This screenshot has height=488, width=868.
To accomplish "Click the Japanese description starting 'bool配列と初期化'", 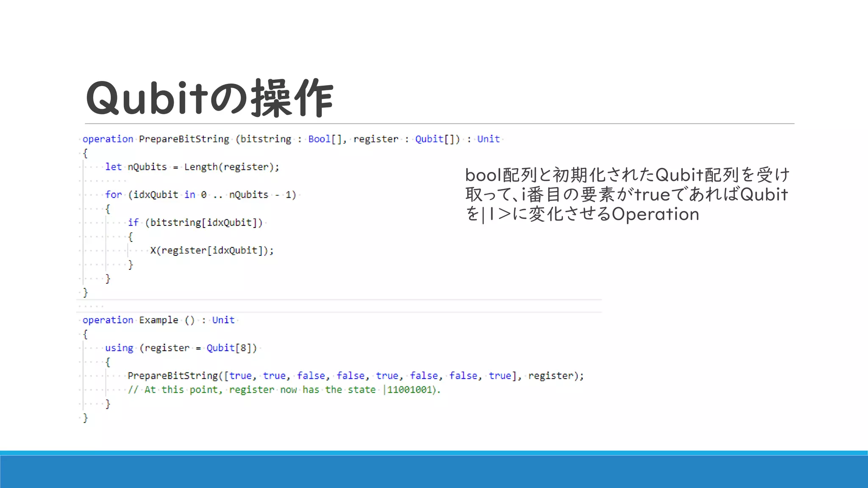I will pyautogui.click(x=627, y=194).
